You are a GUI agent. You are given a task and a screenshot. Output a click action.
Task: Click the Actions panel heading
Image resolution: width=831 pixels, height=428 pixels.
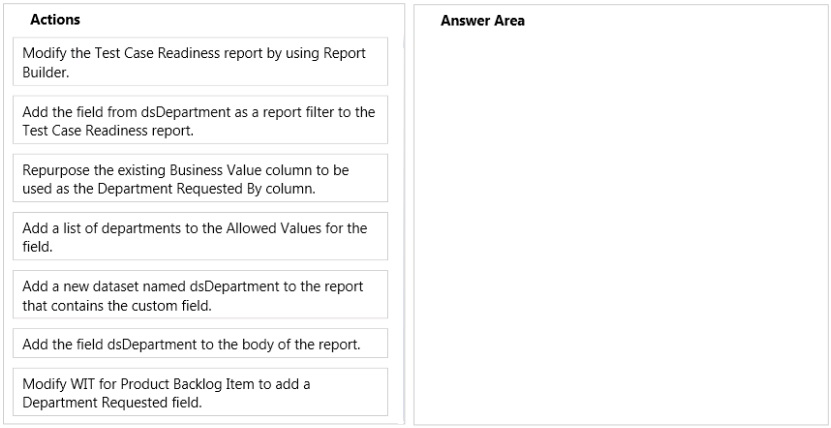[55, 20]
